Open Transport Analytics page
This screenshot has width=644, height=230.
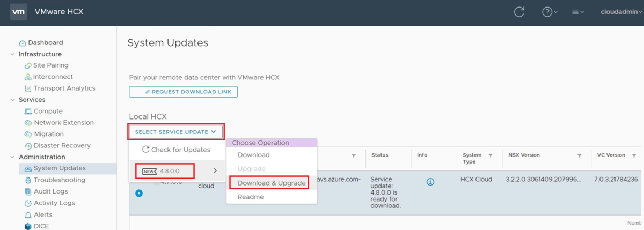click(x=64, y=88)
